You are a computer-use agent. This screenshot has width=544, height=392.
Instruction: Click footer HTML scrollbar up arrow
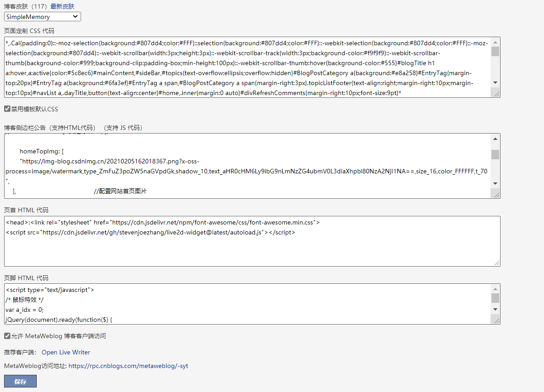click(495, 289)
